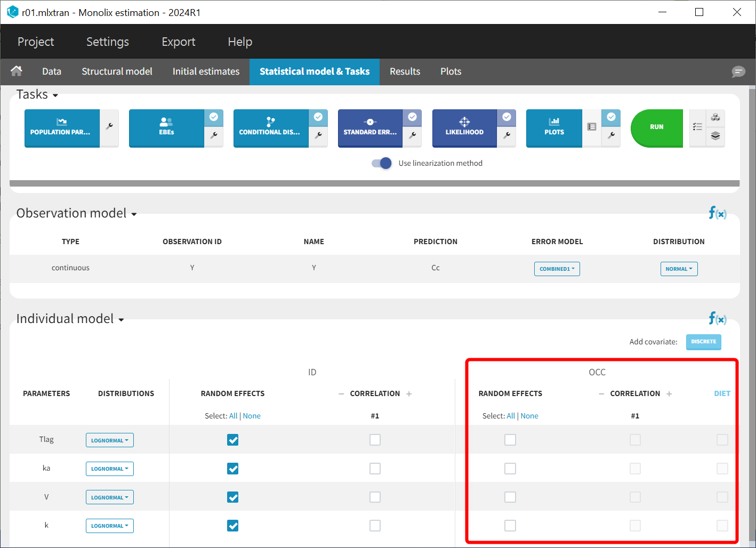Check ID correlation #1 box for V
Viewport: 756px width, 548px height.
(x=375, y=497)
